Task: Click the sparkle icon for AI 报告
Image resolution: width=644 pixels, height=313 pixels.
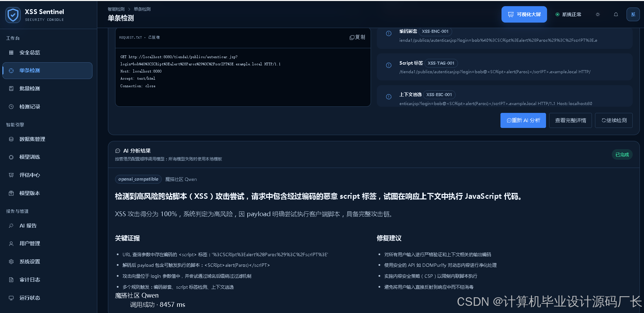Action: pyautogui.click(x=11, y=226)
